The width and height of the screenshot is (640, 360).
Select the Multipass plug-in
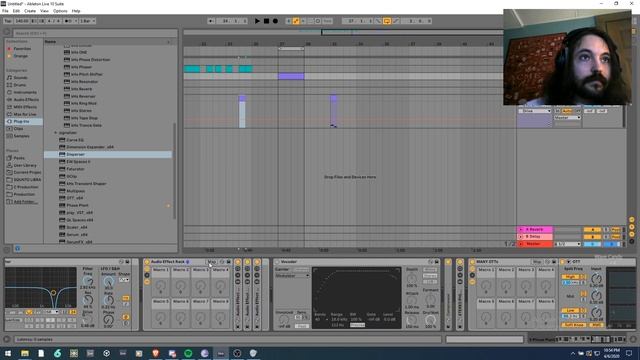point(76,191)
